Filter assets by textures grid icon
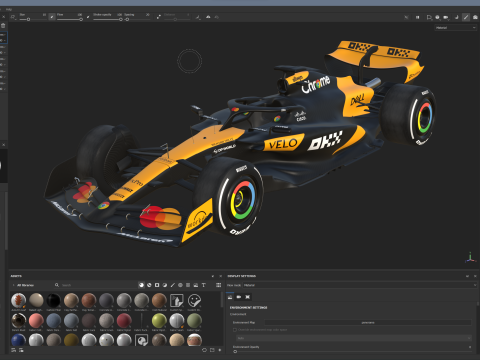Viewport: 480px width, 360px height. 188,285
